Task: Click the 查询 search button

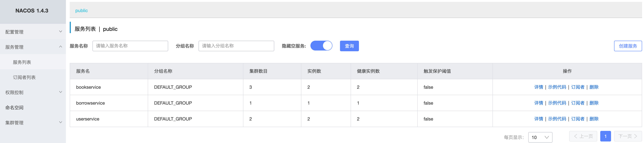Action: tap(349, 46)
